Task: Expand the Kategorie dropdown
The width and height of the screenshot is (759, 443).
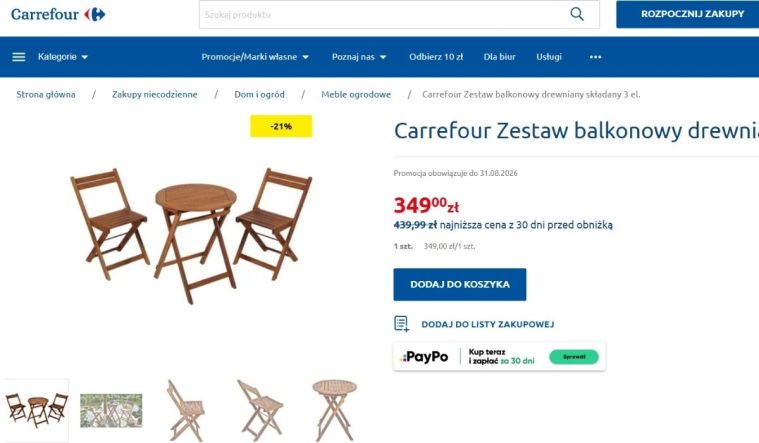Action: 63,57
